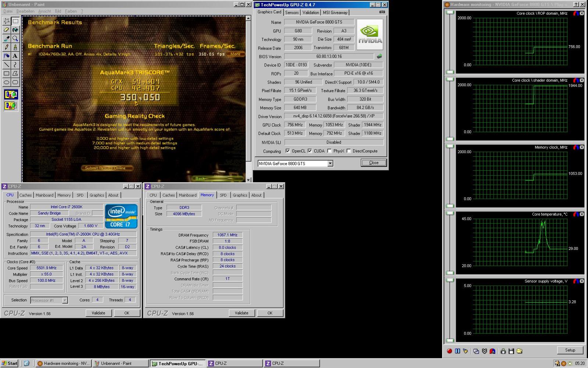The width and height of the screenshot is (588, 368).
Task: Select the Free-Form Select tool in Paint
Action: (7, 21)
